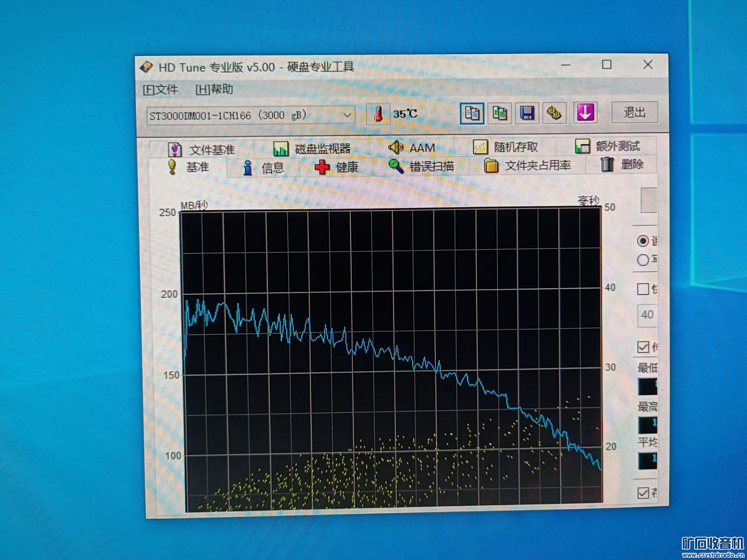Click the 文件基准 tab icon
This screenshot has width=747, height=560.
pos(174,149)
